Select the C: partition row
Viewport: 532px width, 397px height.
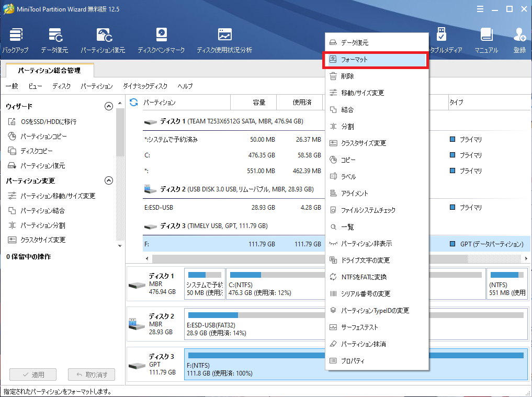(233, 155)
